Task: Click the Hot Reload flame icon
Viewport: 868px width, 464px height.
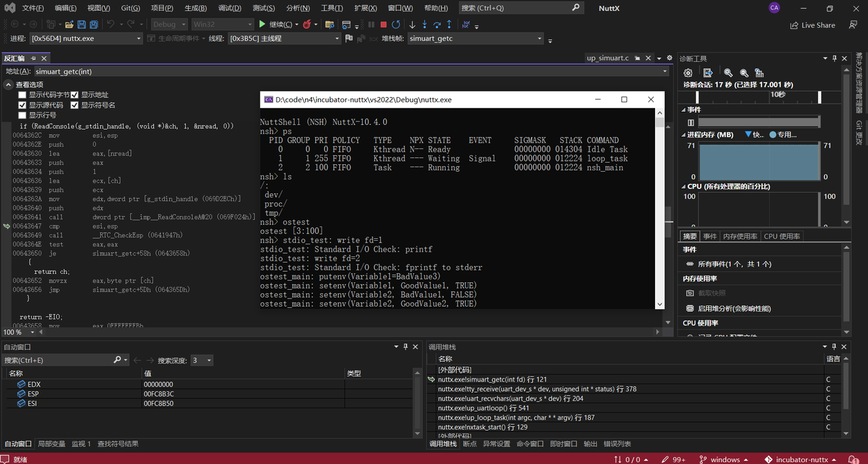Action: click(x=307, y=24)
